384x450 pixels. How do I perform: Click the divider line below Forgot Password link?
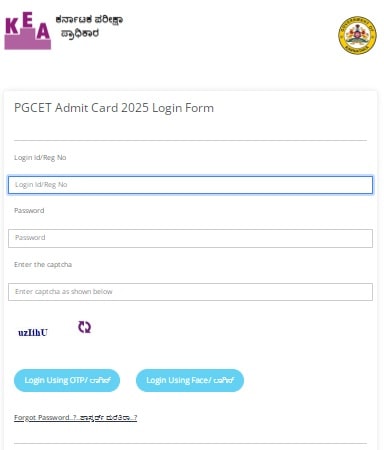pyautogui.click(x=190, y=443)
